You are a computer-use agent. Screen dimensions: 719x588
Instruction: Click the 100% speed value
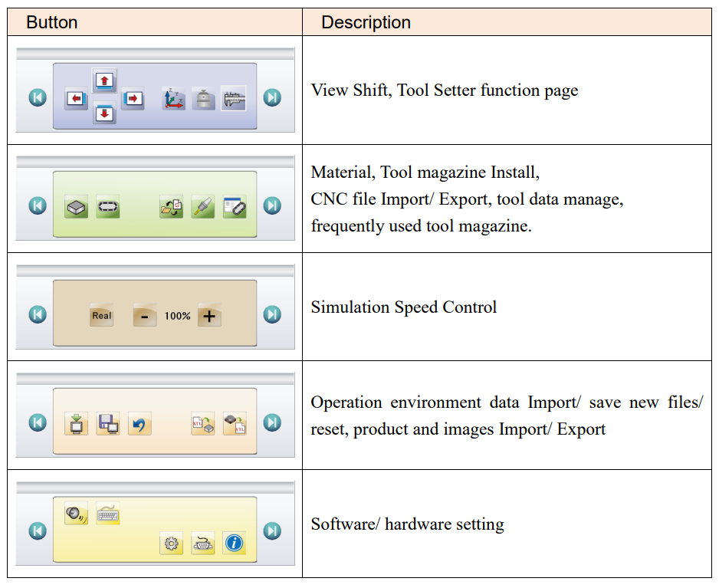coord(178,316)
